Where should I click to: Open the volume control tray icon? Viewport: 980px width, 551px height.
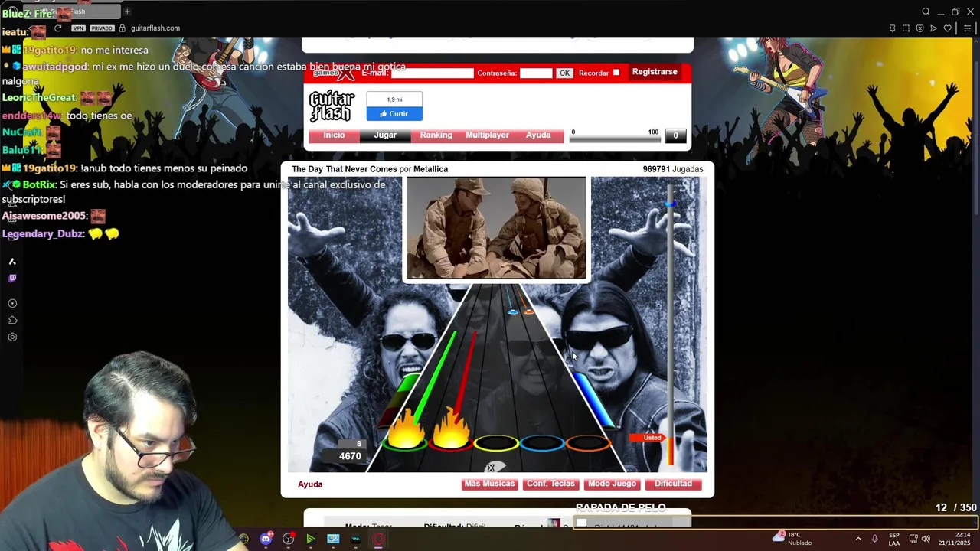pyautogui.click(x=926, y=539)
